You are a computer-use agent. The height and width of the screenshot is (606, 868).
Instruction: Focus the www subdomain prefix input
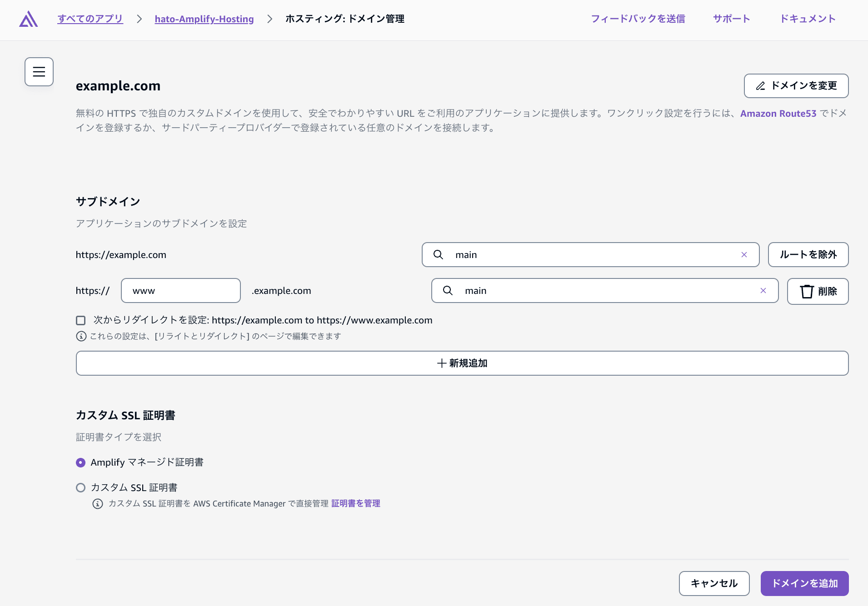(181, 291)
